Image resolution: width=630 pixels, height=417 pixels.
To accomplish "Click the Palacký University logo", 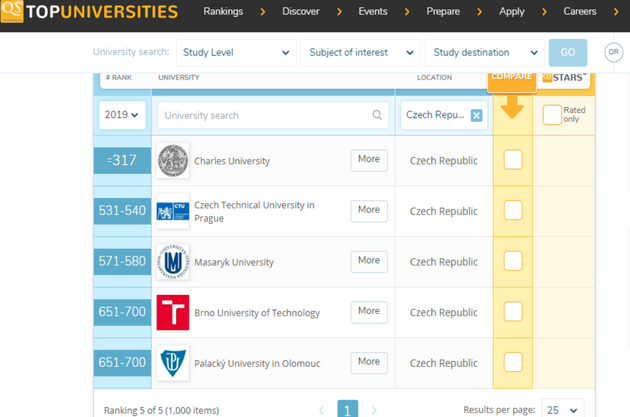I will pyautogui.click(x=173, y=363).
